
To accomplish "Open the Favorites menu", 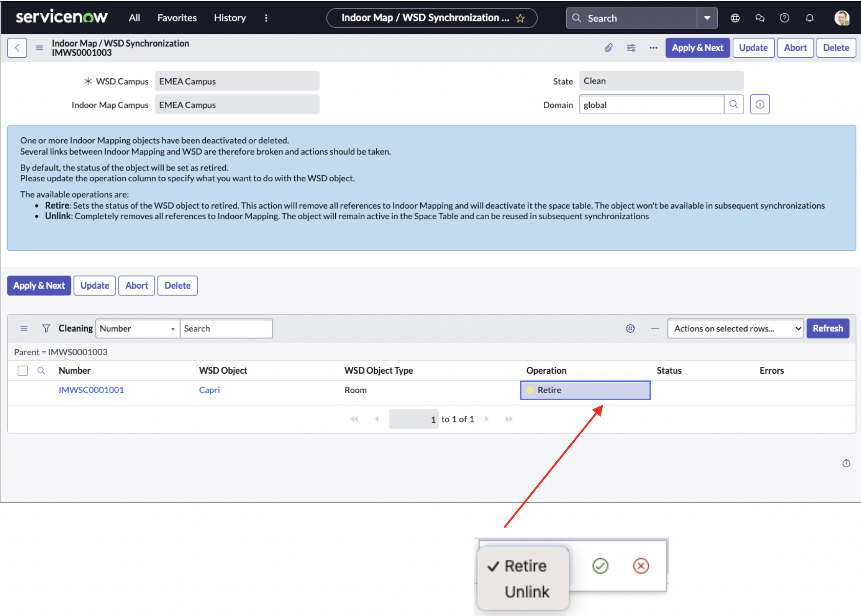I will pyautogui.click(x=177, y=18).
